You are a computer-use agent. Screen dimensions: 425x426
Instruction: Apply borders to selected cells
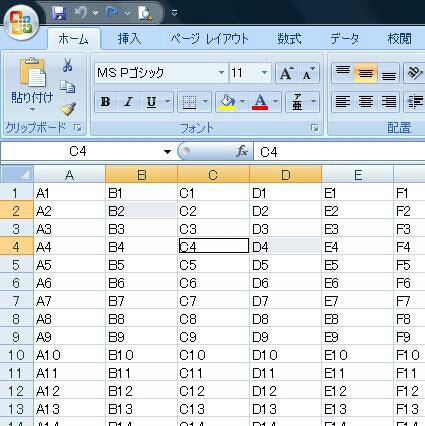[x=189, y=102]
